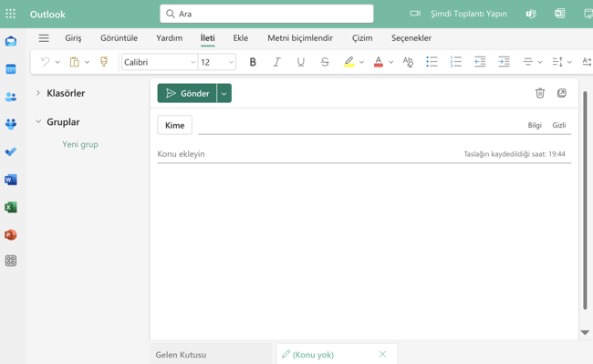The image size is (593, 364).
Task: Click the paragraph alignment icon
Action: 528,62
